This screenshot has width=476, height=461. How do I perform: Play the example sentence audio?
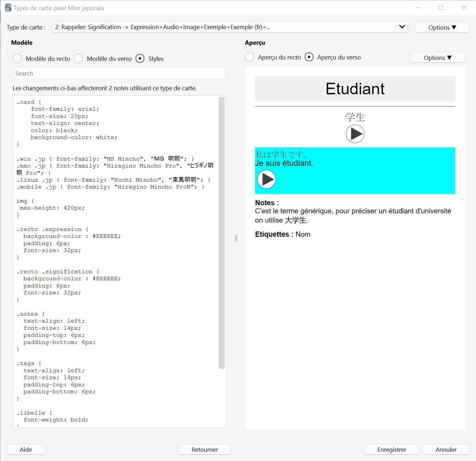[266, 179]
